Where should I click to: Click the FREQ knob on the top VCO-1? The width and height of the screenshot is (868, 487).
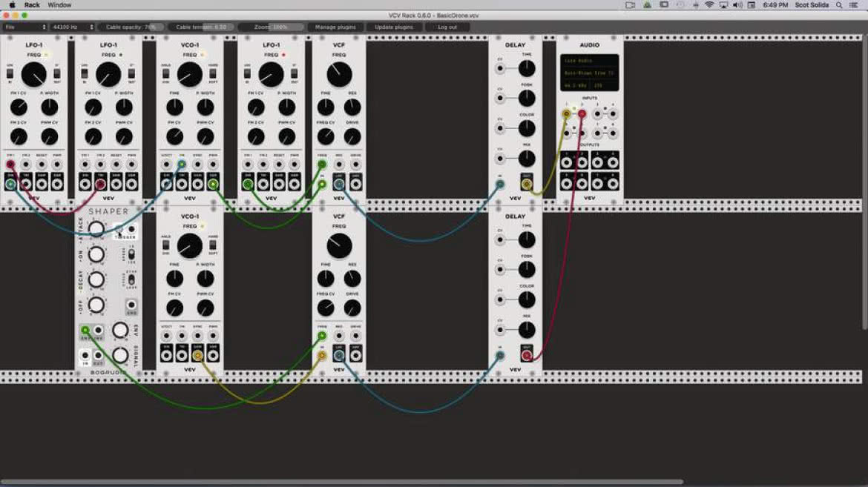coord(189,74)
